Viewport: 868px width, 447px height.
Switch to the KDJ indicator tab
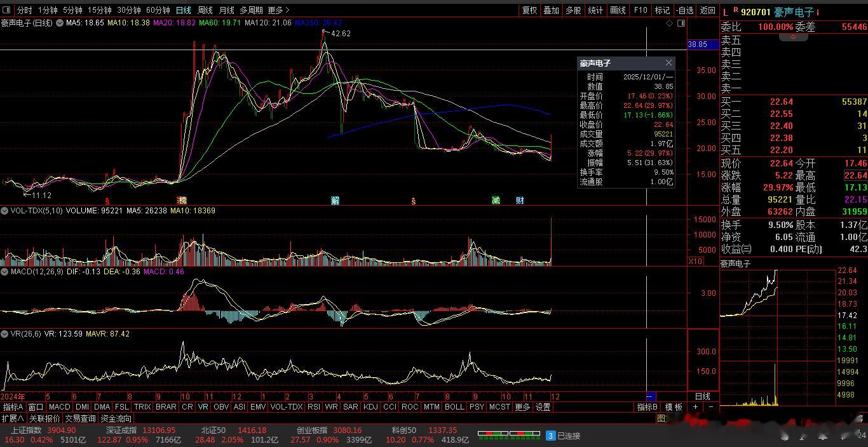[370, 407]
